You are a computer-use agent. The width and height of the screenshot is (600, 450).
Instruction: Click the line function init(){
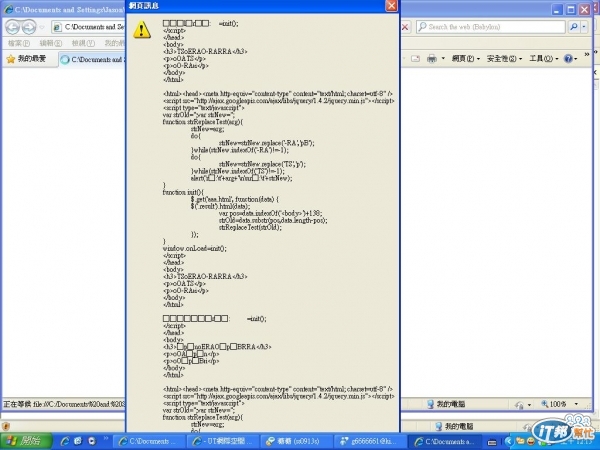coord(183,192)
